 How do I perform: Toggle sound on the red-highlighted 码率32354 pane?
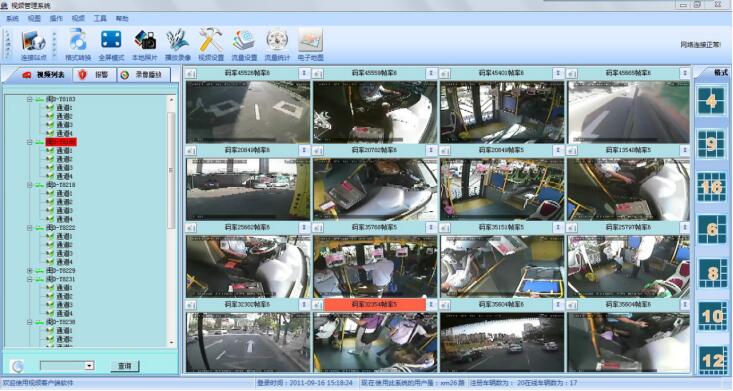pos(318,304)
